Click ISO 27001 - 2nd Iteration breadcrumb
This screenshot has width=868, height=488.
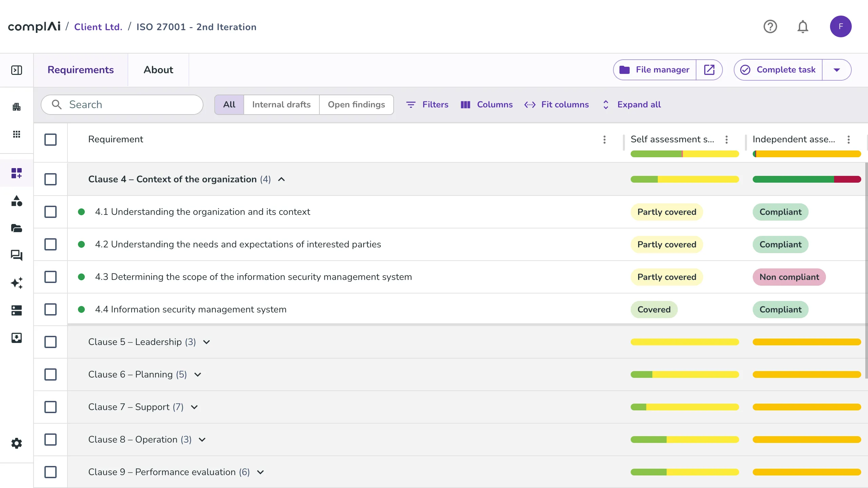coord(196,27)
